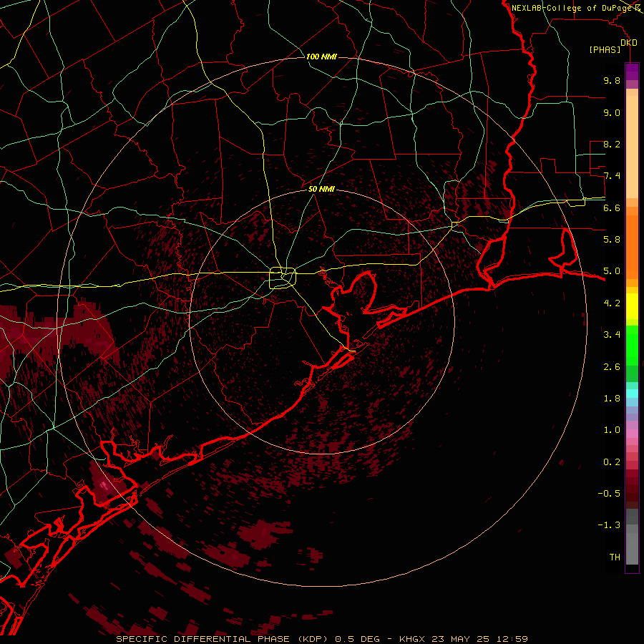The image size is (644, 644).
Task: Click the 6.6 color scale value
Action: pos(612,208)
